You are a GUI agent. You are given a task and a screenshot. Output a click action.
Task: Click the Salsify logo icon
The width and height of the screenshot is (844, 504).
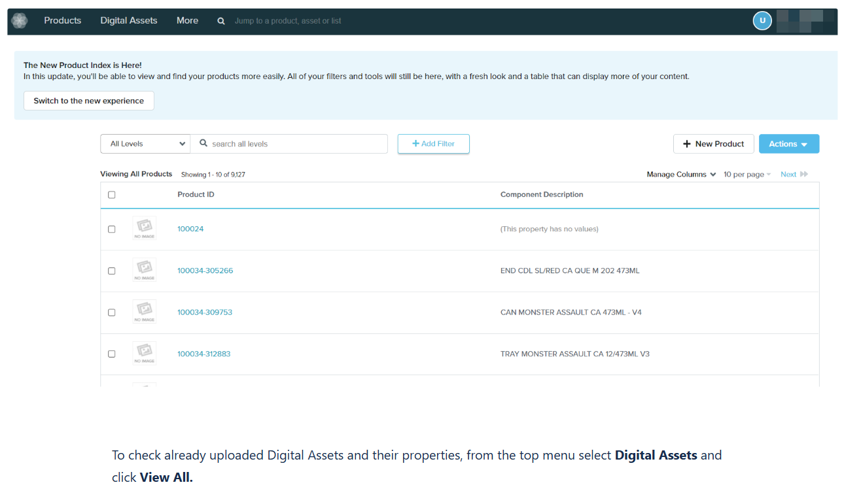pos(20,21)
